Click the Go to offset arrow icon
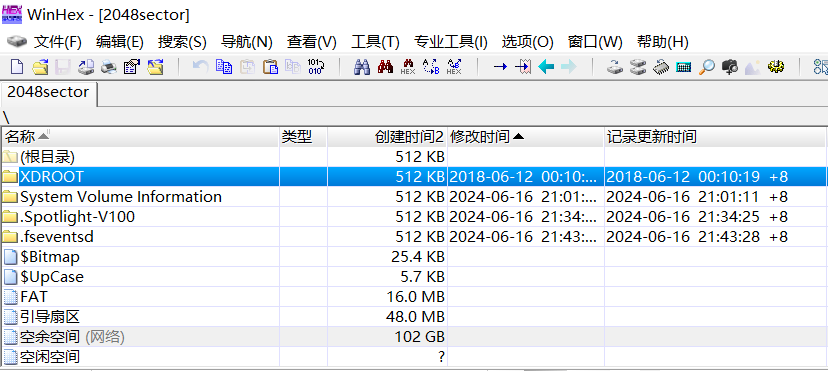Image resolution: width=828 pixels, height=371 pixels. (x=500, y=67)
